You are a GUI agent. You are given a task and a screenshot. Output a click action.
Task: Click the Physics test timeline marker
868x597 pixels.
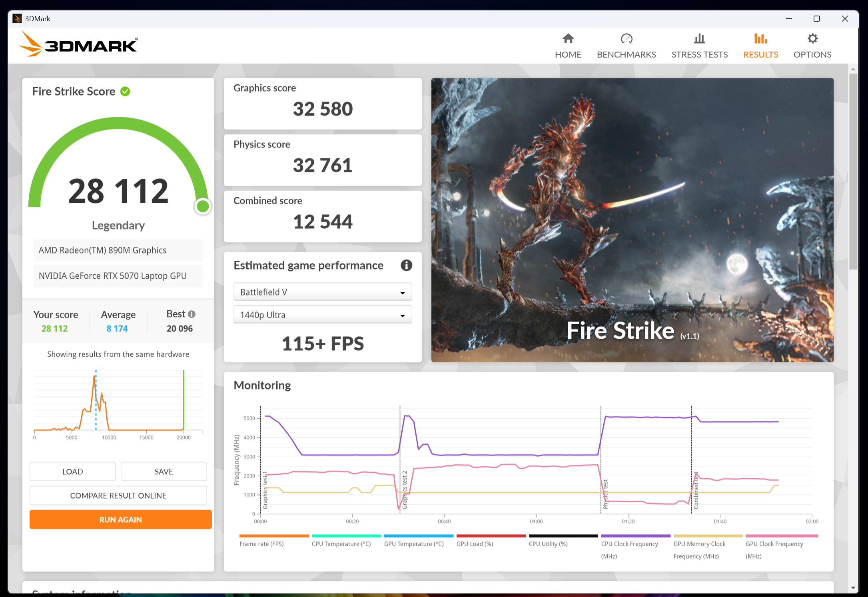pyautogui.click(x=605, y=494)
